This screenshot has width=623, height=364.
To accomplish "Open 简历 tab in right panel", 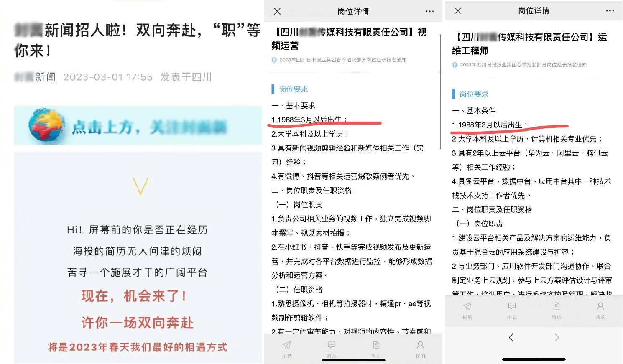I will [556, 311].
